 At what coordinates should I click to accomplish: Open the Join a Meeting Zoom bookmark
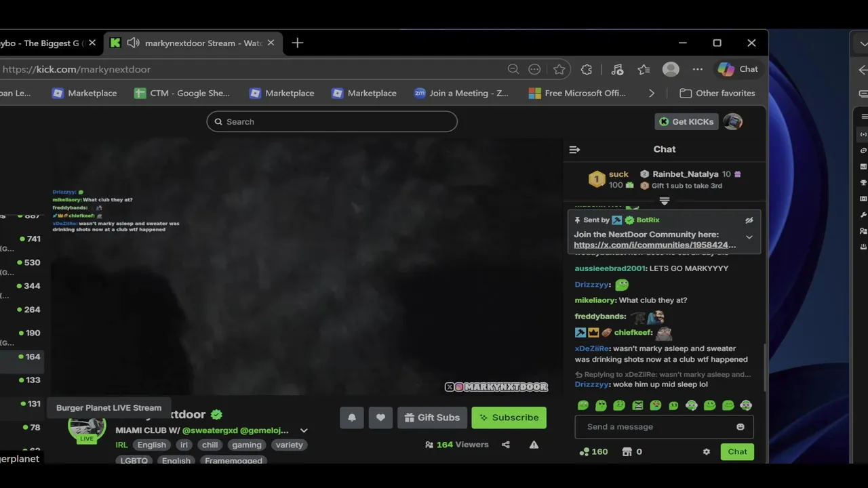(461, 93)
